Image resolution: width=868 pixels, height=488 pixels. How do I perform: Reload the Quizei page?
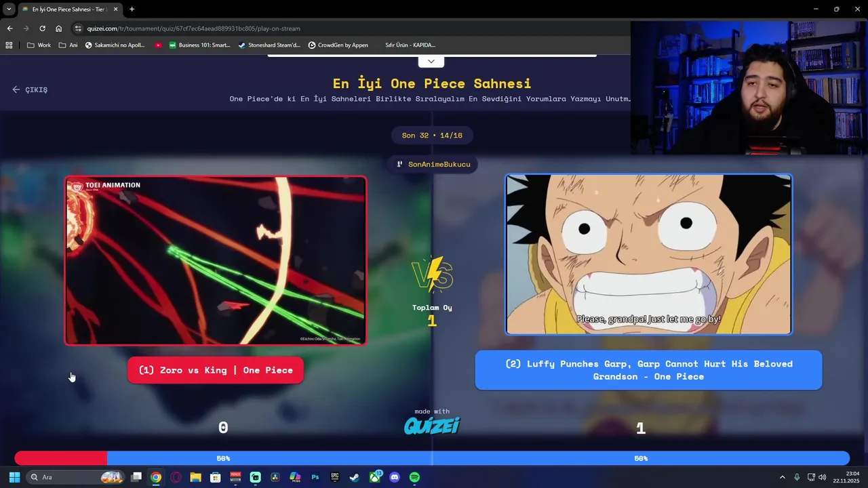pyautogui.click(x=42, y=28)
